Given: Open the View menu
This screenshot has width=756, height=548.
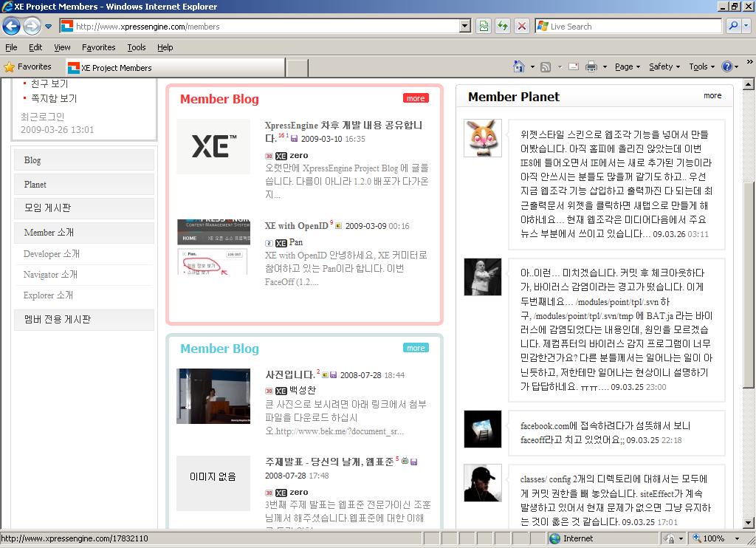Looking at the screenshot, I should coord(62,47).
